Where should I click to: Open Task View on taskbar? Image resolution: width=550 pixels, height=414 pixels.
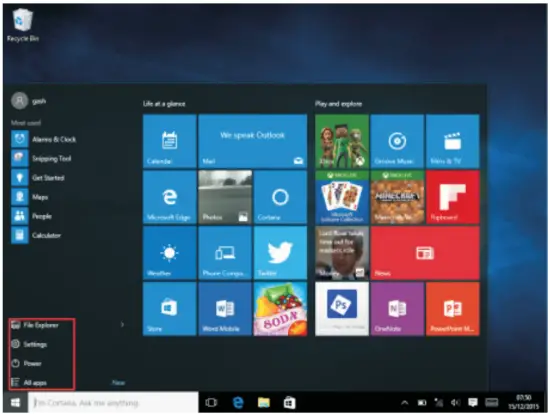[x=211, y=402]
